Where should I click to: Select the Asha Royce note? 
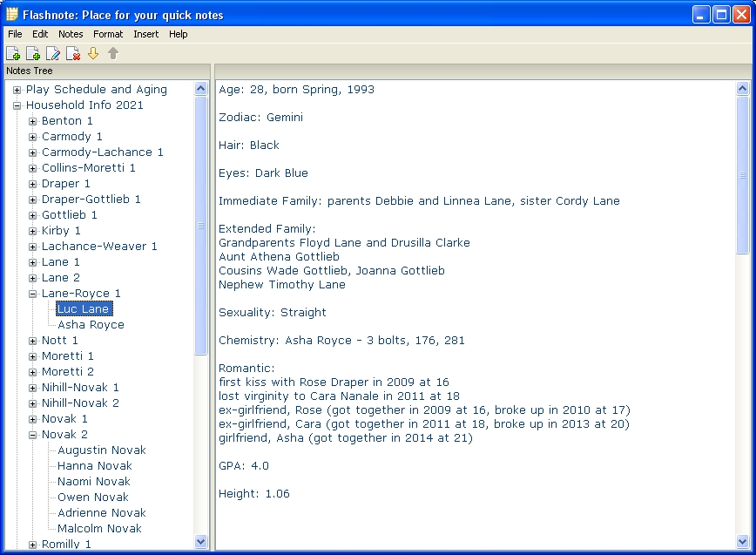pos(91,324)
